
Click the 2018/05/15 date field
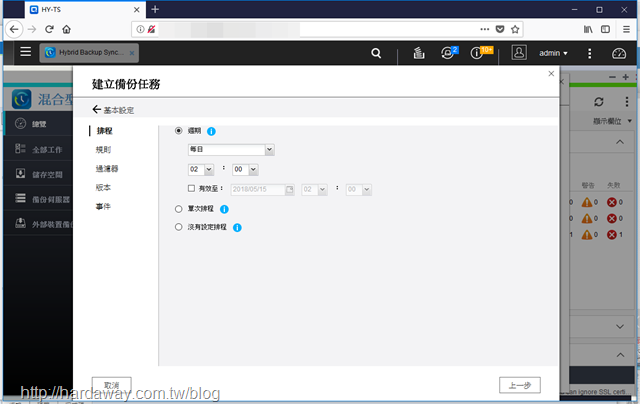[x=258, y=189]
